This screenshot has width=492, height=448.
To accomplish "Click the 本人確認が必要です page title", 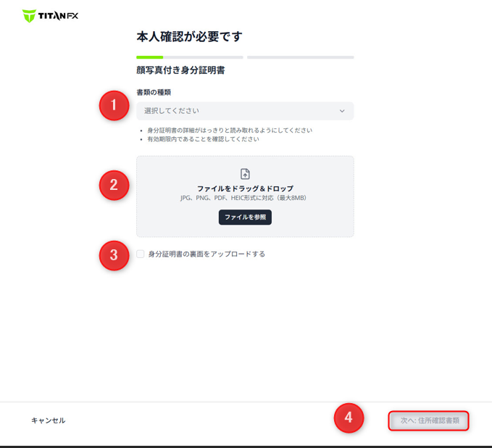I will click(189, 36).
